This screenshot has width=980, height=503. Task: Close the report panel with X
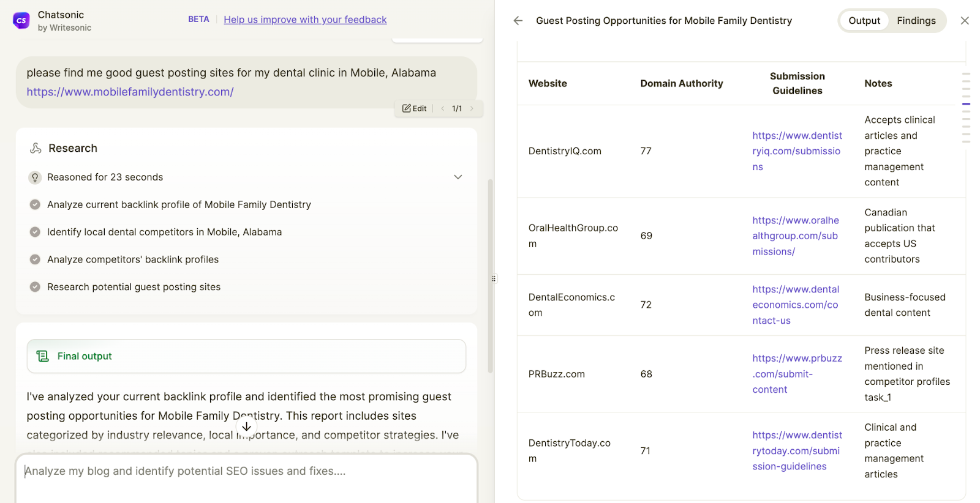965,21
